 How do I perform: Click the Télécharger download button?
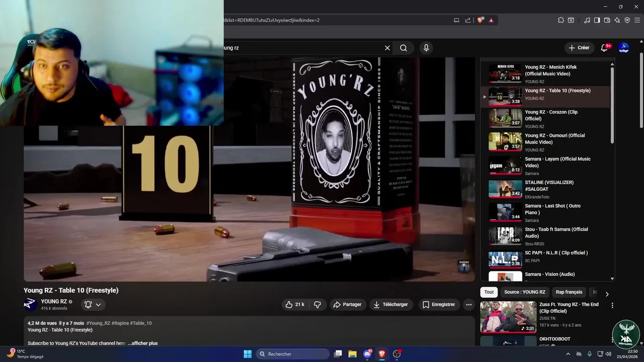click(x=391, y=305)
